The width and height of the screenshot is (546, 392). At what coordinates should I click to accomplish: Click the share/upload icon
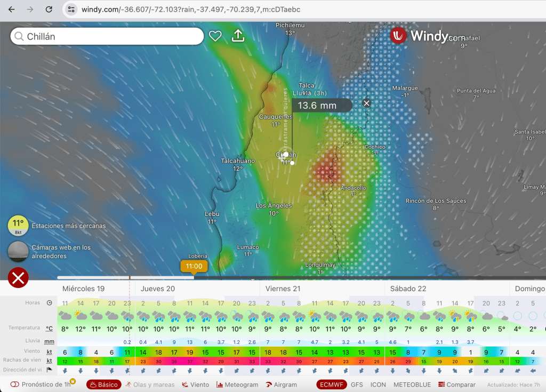[238, 36]
